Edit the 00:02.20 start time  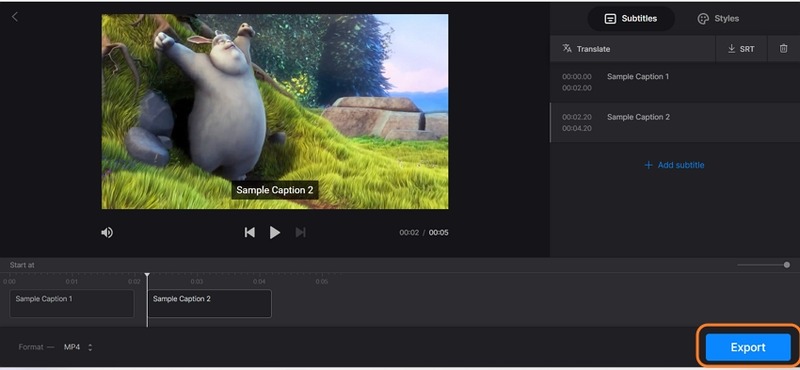pyautogui.click(x=577, y=117)
